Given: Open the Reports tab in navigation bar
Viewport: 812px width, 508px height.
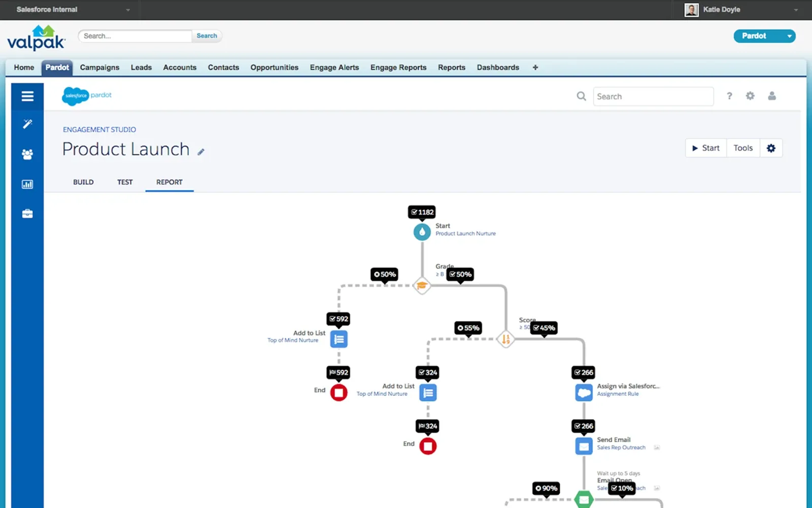Looking at the screenshot, I should click(452, 67).
